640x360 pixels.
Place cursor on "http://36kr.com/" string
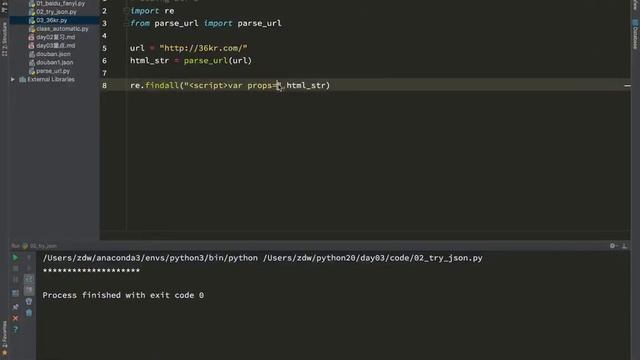[203, 48]
